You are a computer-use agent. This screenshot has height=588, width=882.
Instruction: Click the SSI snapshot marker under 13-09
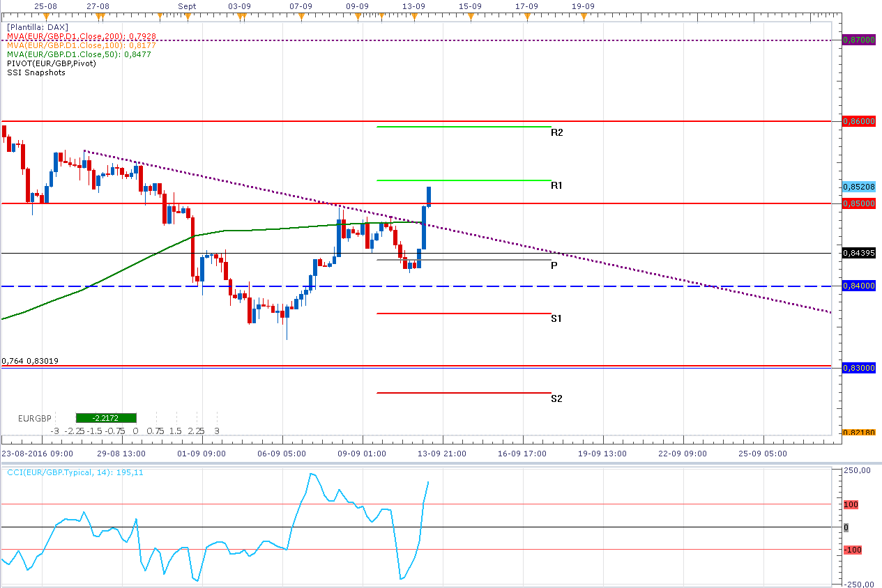point(413,15)
